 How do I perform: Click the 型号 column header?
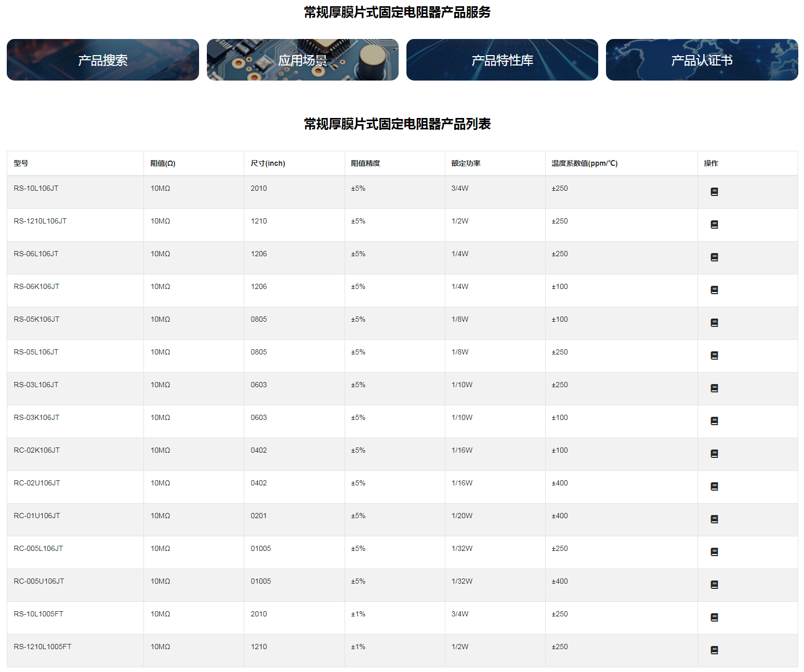[x=21, y=163]
